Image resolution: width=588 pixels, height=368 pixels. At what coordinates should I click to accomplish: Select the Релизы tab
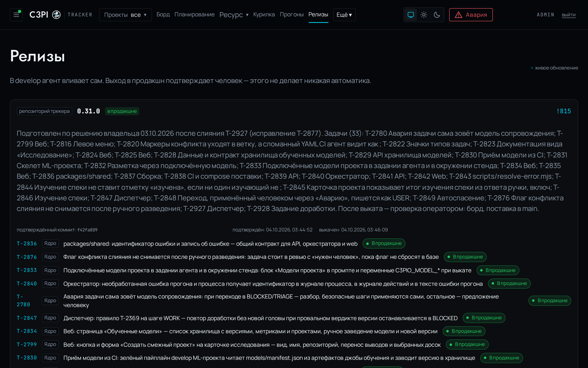click(318, 14)
